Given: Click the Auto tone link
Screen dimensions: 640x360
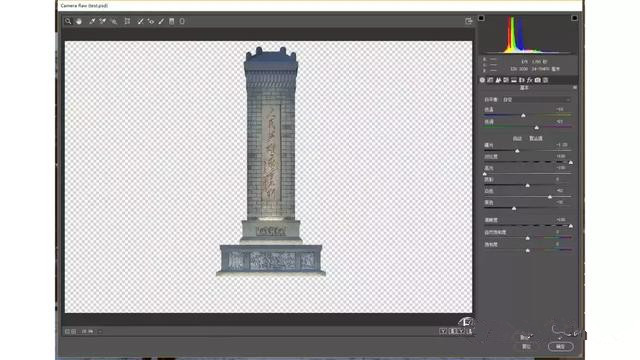Looking at the screenshot, I should point(517,139).
